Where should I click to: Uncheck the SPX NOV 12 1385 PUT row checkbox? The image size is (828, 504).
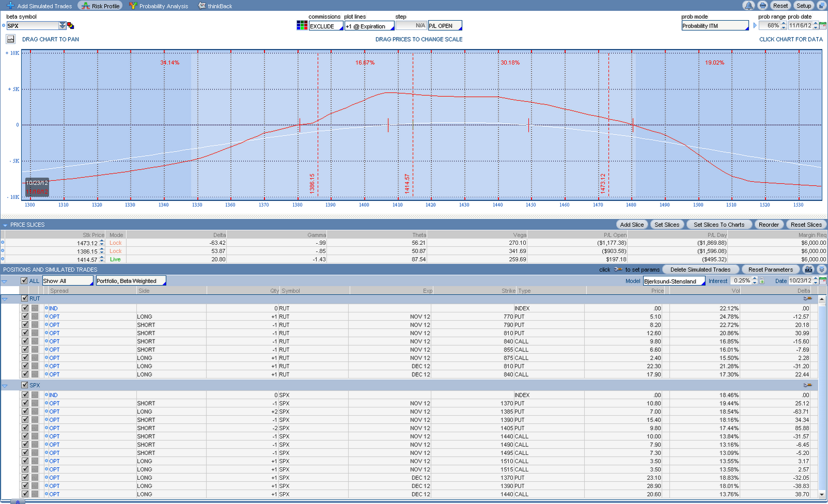tap(25, 411)
